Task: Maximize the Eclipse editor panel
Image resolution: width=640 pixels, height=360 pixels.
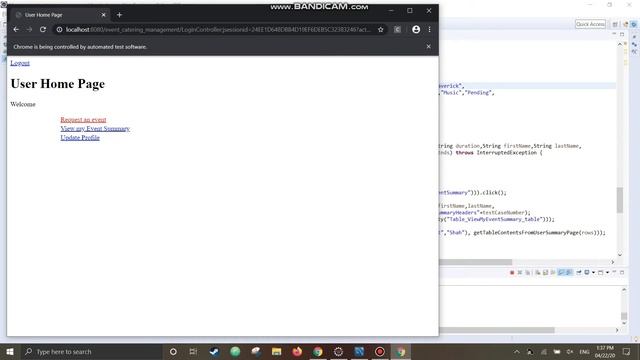Action: [622, 34]
